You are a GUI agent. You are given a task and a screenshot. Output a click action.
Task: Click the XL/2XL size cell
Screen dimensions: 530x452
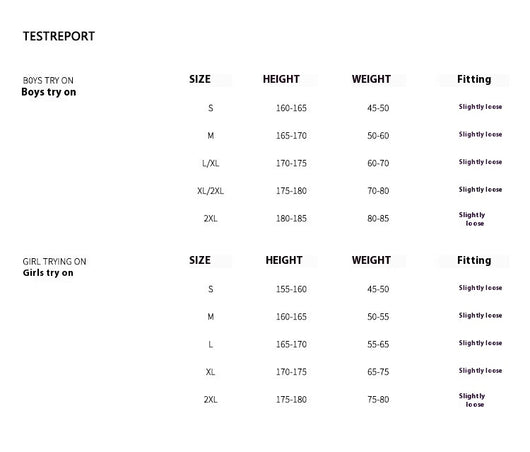(x=211, y=191)
